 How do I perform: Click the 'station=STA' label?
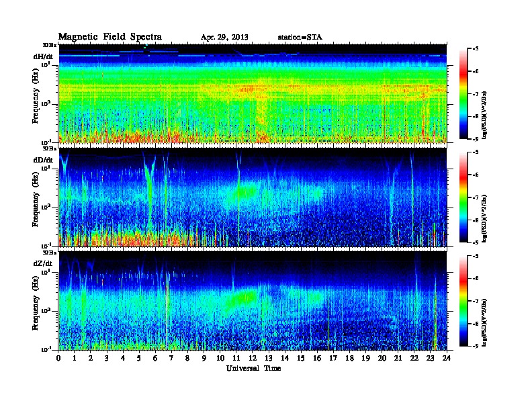click(x=300, y=38)
